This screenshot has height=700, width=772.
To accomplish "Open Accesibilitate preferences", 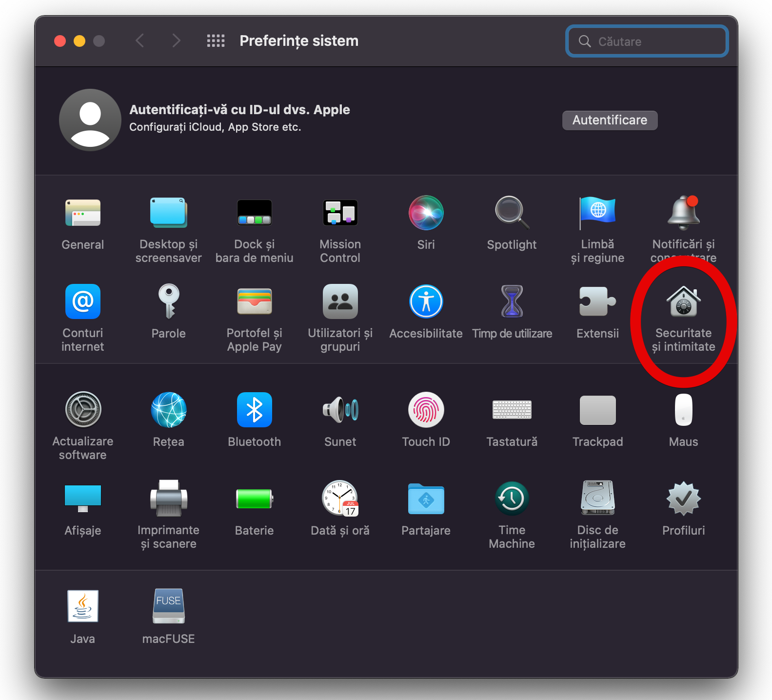I will (x=426, y=301).
